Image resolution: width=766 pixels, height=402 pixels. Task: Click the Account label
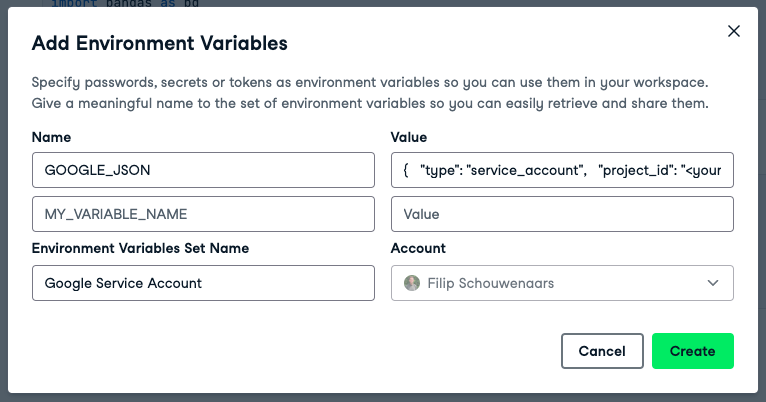tap(418, 248)
